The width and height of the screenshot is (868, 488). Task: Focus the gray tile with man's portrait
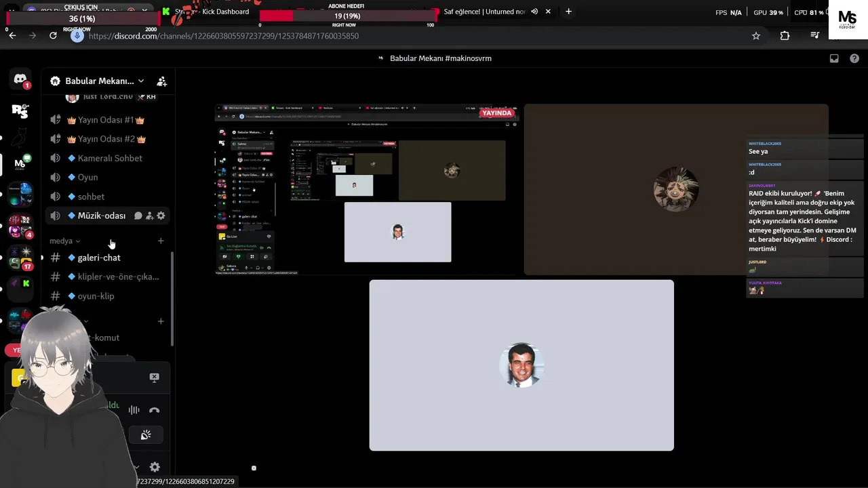(521, 365)
